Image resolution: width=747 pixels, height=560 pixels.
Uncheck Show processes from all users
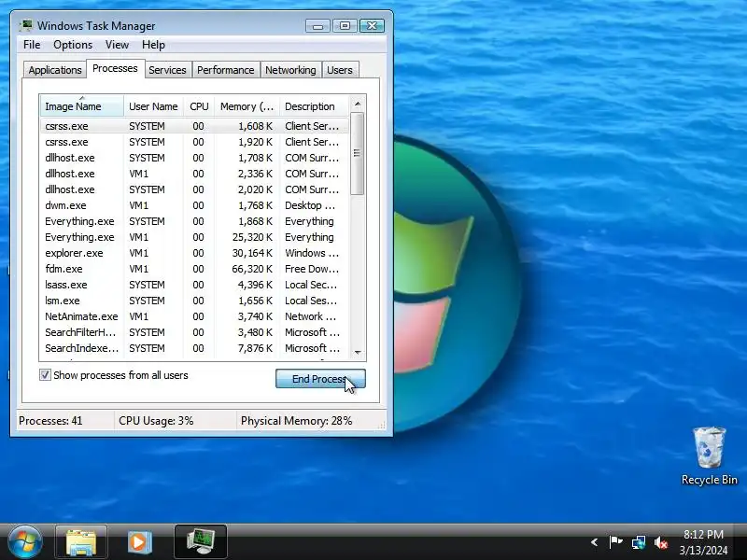45,375
